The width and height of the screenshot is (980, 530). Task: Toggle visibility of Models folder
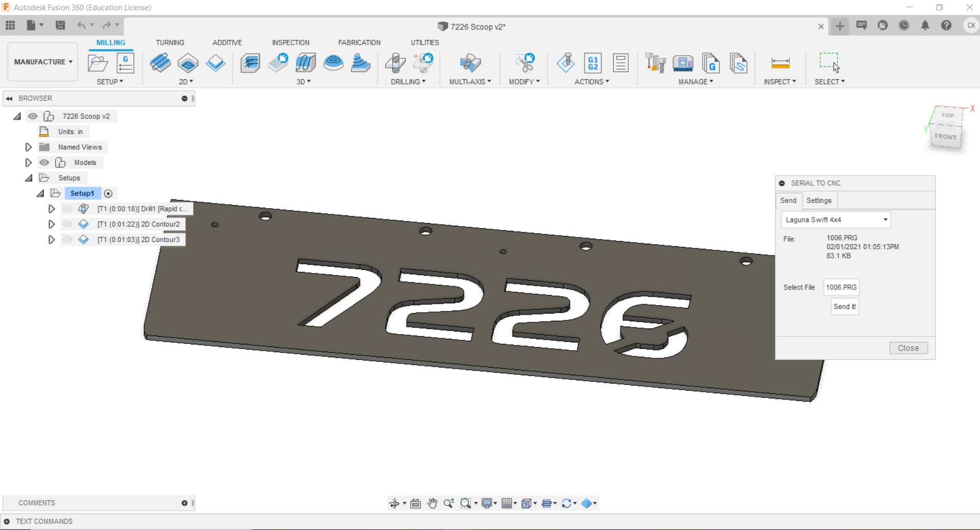point(45,162)
